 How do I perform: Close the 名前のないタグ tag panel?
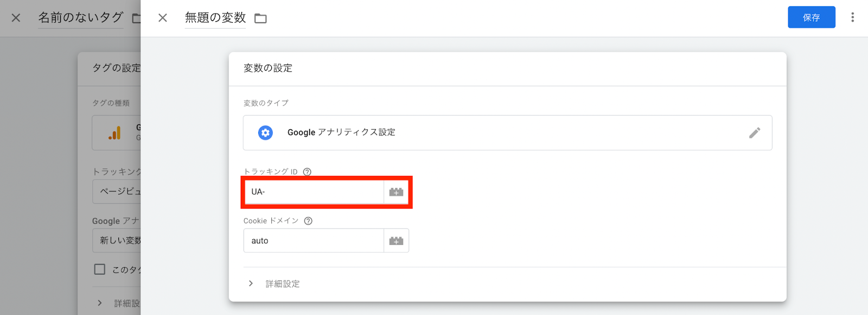(x=16, y=18)
